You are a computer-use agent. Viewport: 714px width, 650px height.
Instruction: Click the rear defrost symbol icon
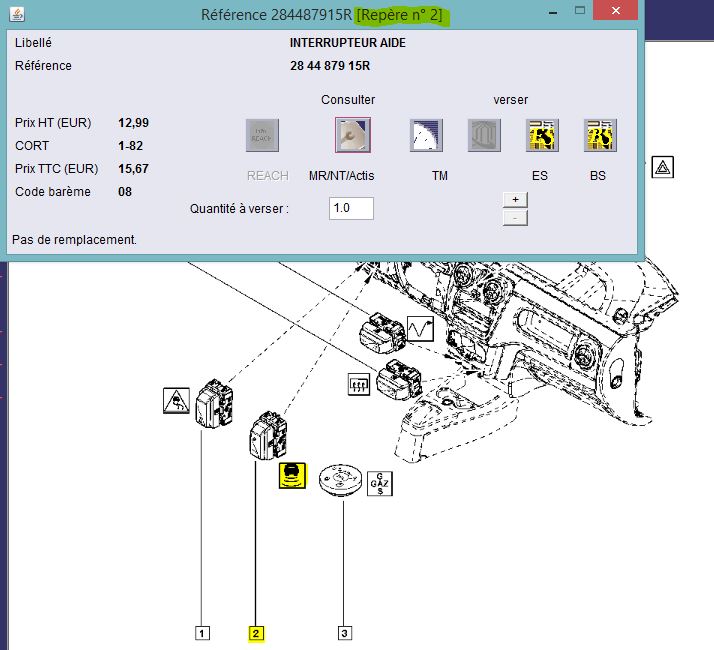point(359,384)
